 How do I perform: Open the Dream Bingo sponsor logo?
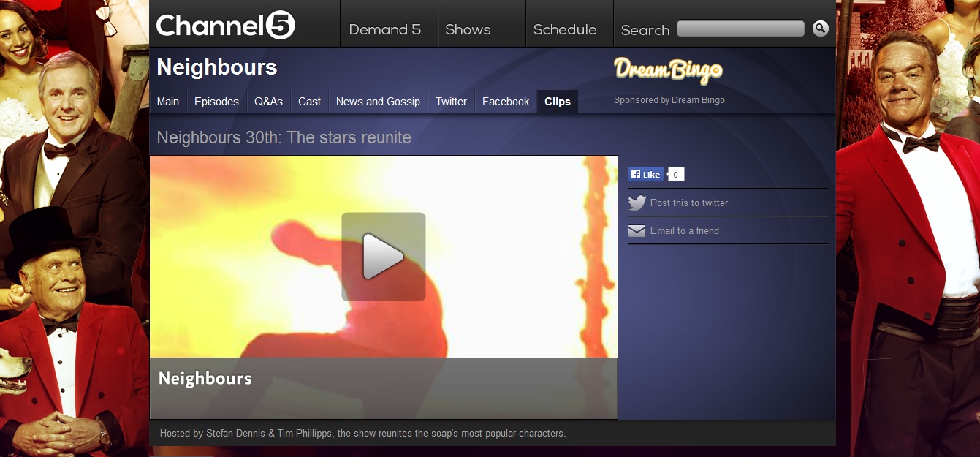[x=668, y=71]
